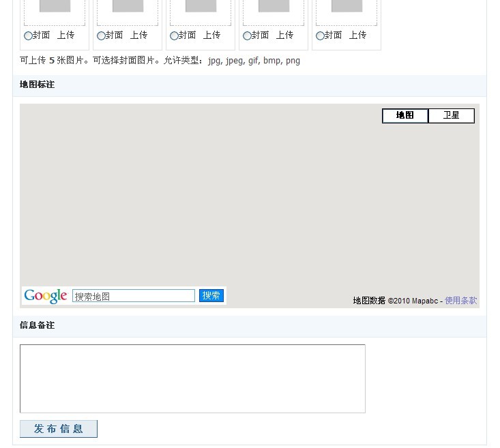Switch map to 地图 view

click(x=405, y=115)
